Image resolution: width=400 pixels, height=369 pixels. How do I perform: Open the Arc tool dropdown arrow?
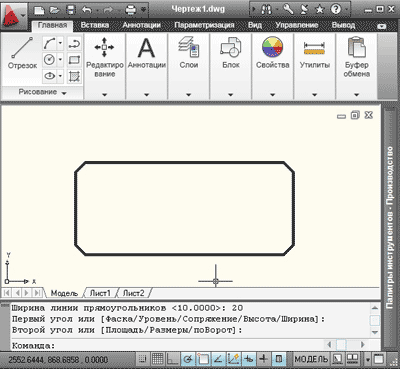pyautogui.click(x=60, y=43)
